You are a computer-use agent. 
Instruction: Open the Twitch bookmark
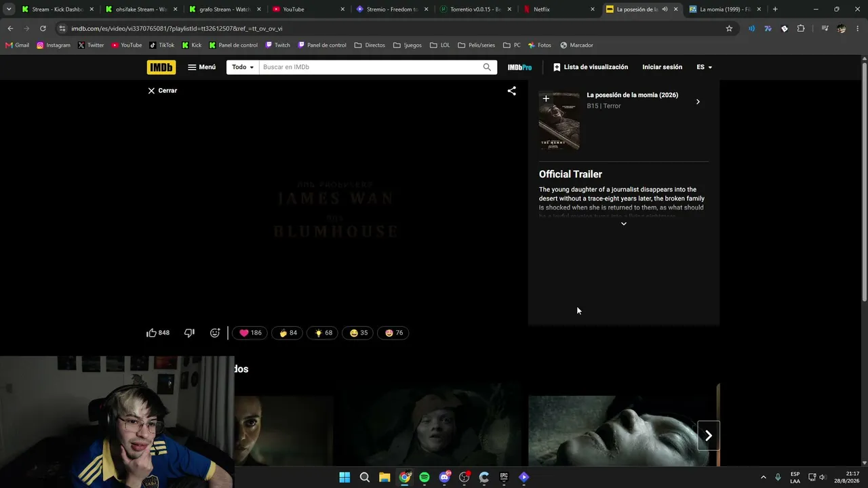278,45
